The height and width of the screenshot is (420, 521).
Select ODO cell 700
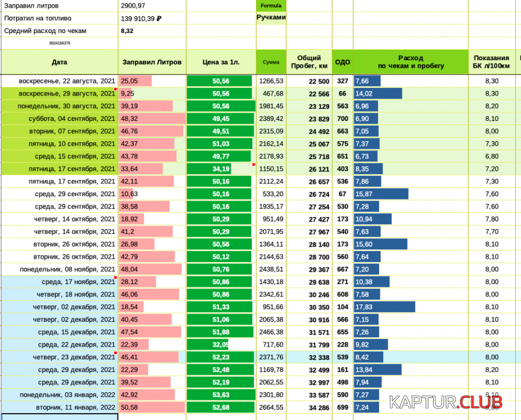click(343, 119)
